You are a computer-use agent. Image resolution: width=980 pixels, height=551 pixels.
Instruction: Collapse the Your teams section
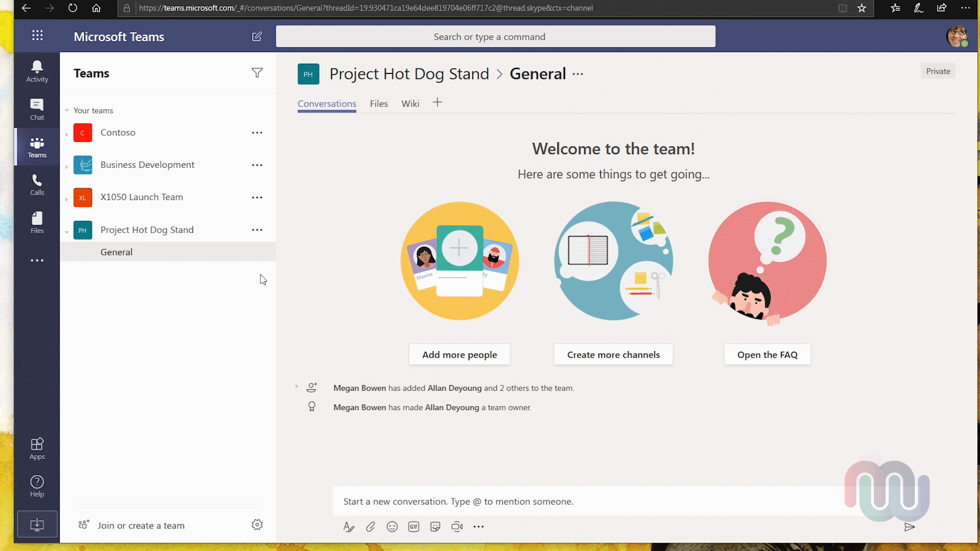67,111
